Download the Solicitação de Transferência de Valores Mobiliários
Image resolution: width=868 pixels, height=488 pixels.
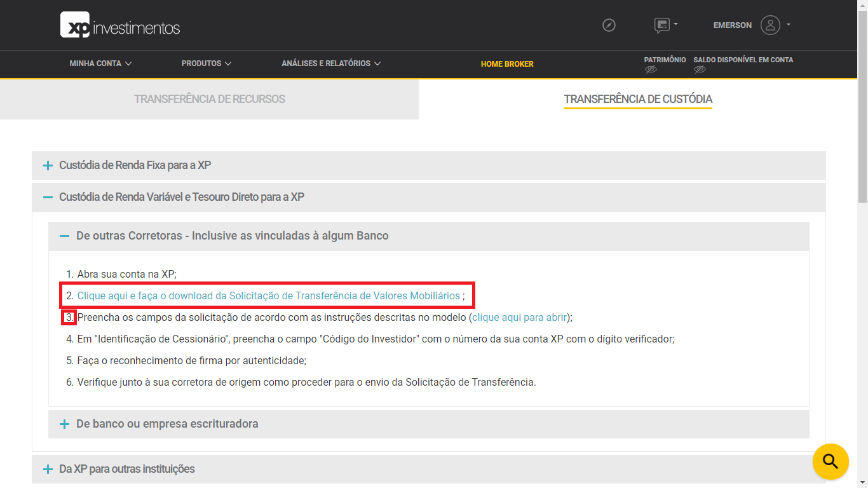point(269,296)
